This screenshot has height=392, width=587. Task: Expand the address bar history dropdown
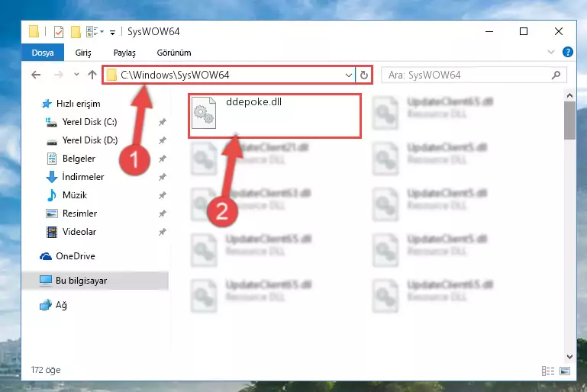click(x=349, y=76)
